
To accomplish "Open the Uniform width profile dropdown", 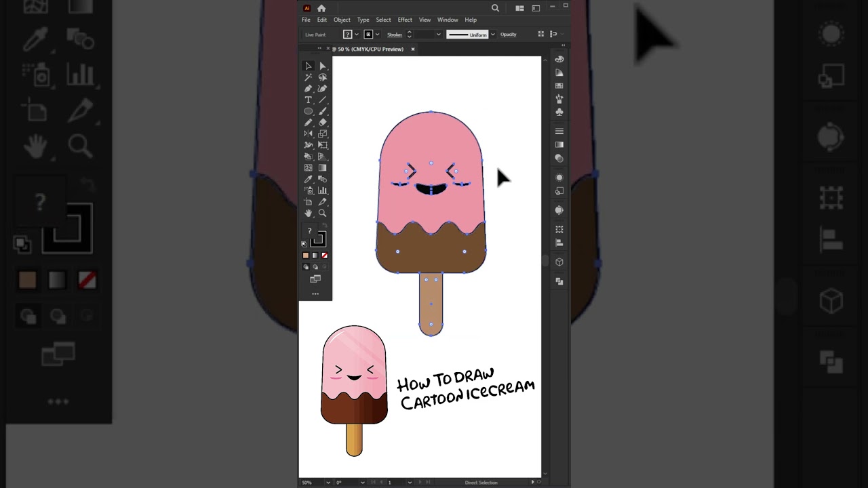I will [x=492, y=35].
